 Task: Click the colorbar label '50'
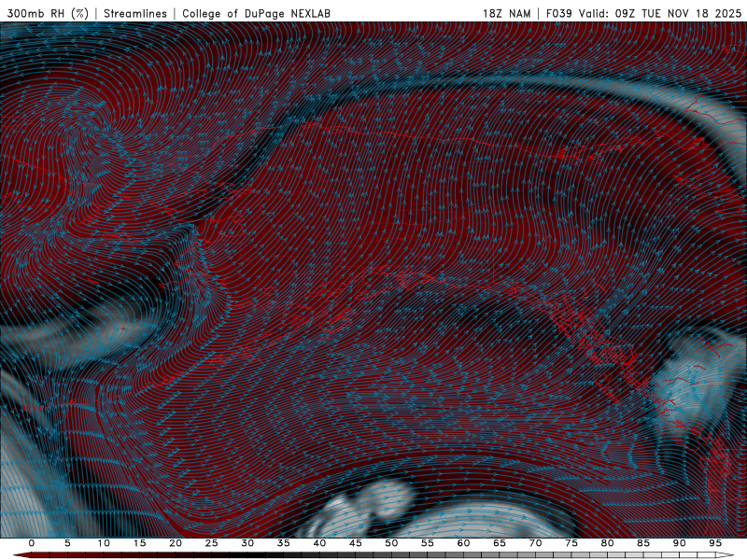point(391,543)
